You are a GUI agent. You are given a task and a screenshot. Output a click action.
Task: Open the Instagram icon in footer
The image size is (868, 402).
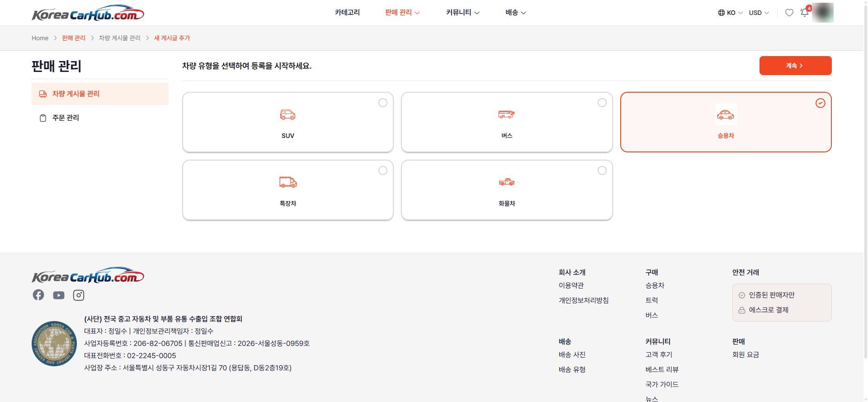click(79, 295)
